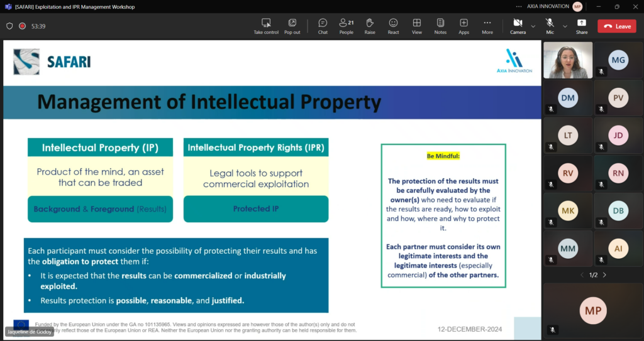The image size is (644, 341).
Task: Go to next participants page arrow
Action: [x=604, y=275]
